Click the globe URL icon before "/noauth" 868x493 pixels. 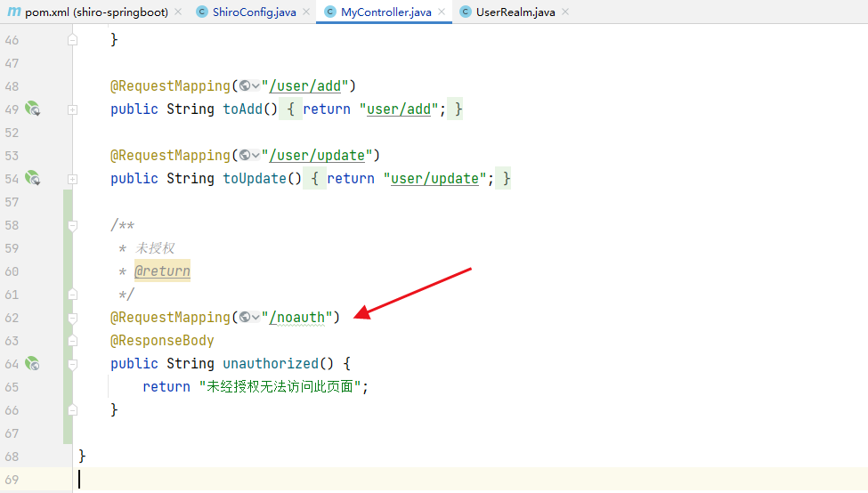click(245, 317)
